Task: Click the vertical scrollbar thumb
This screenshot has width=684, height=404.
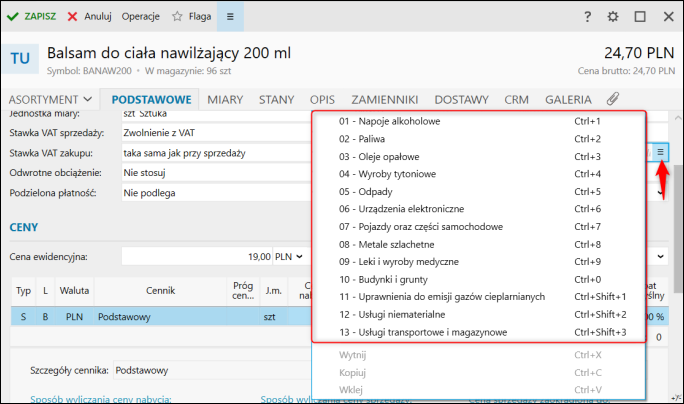Action: (677, 229)
